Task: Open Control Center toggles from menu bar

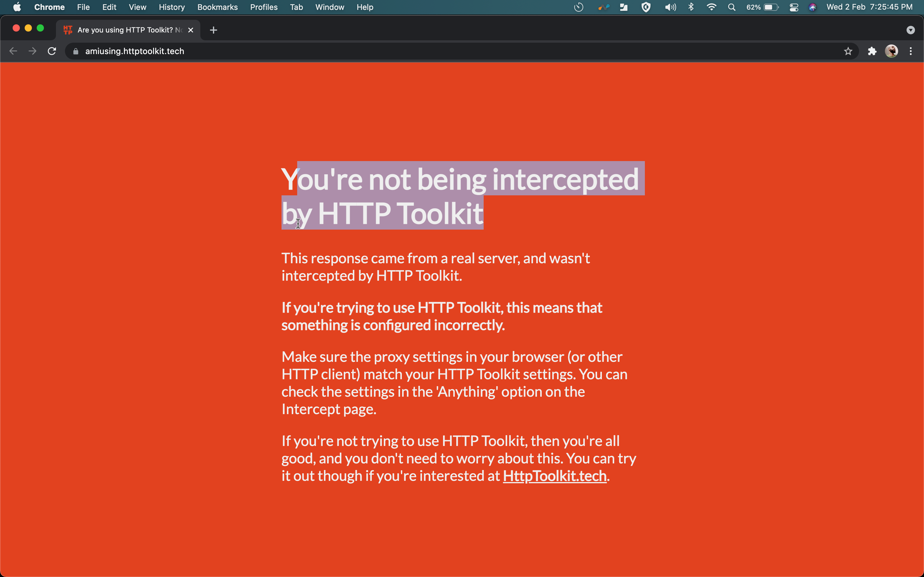Action: tap(794, 7)
